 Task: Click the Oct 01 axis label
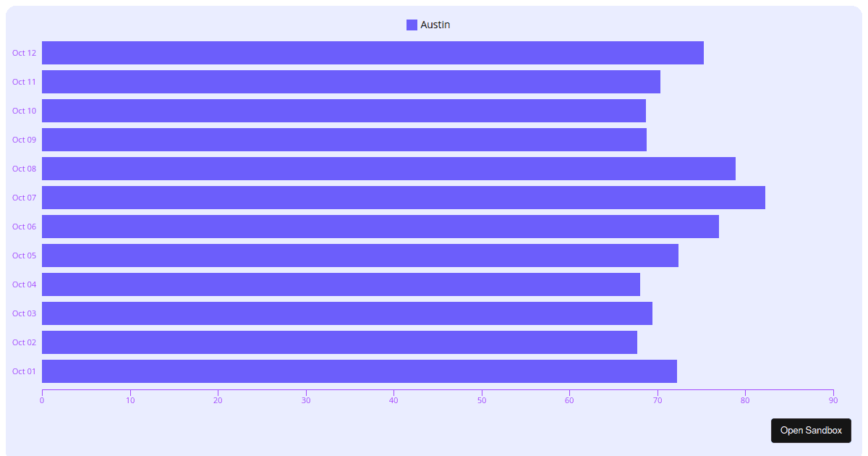24,371
